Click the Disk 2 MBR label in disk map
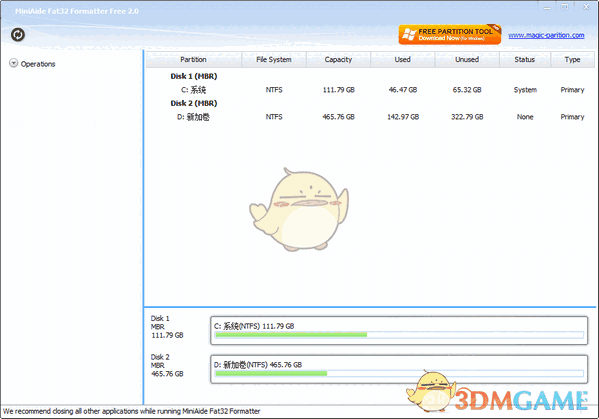The image size is (599, 419). click(x=167, y=366)
